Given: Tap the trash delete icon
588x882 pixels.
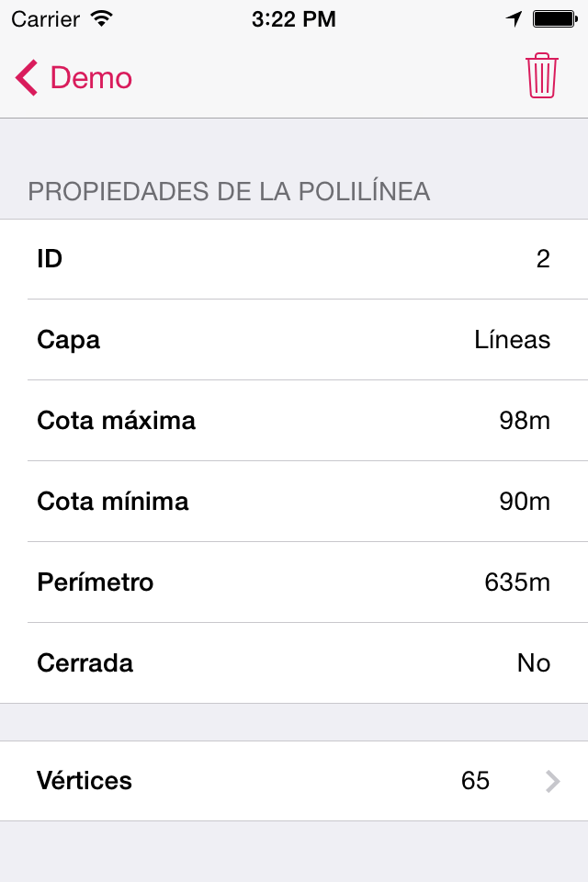Looking at the screenshot, I should pyautogui.click(x=542, y=76).
